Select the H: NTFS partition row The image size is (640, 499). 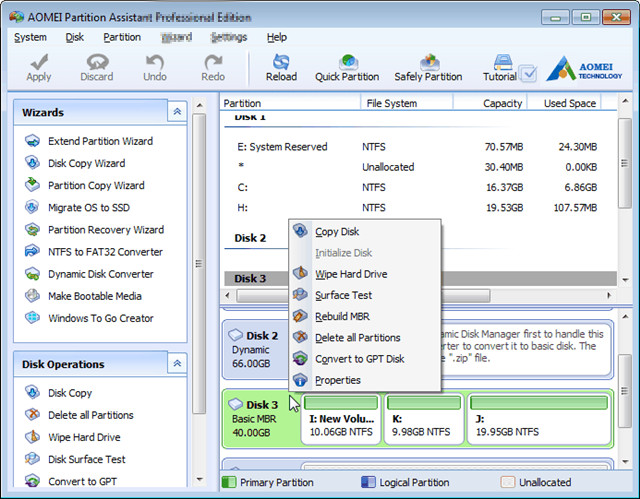click(420, 208)
